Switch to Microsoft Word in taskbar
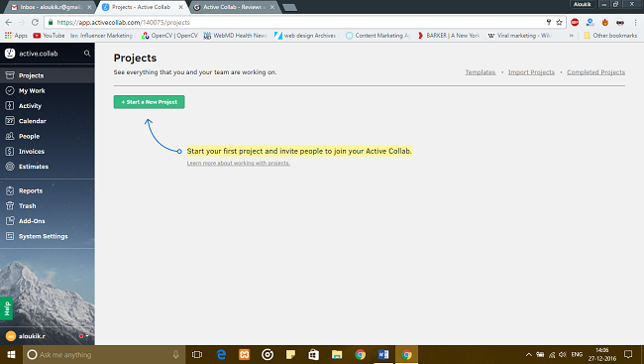The image size is (644, 364). pyautogui.click(x=383, y=354)
